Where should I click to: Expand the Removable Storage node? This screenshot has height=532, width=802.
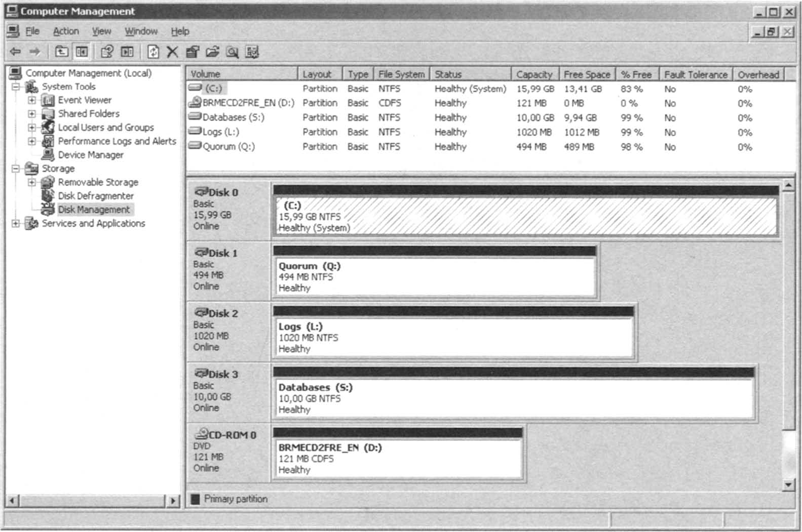32,182
